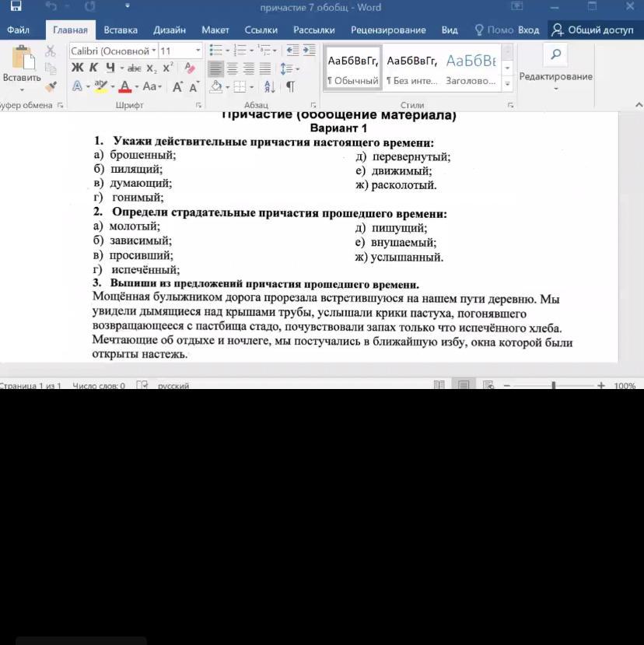
Task: Apply the Без интервала style
Action: tap(411, 68)
